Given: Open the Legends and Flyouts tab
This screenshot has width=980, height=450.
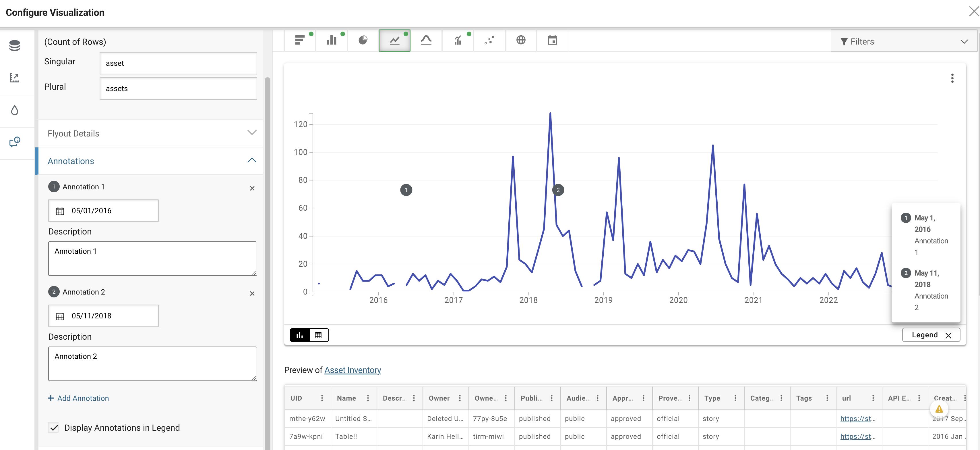Looking at the screenshot, I should click(x=15, y=143).
